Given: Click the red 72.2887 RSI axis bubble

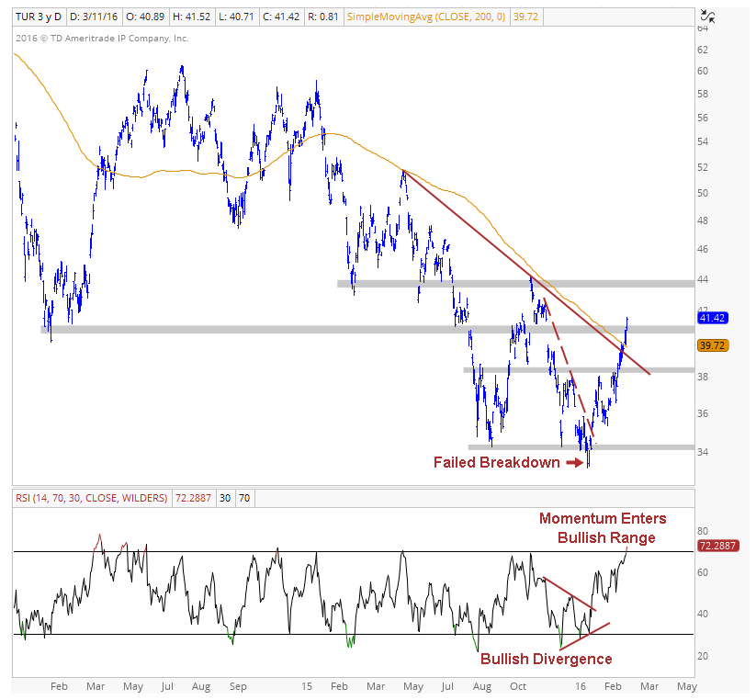Looking at the screenshot, I should click(x=718, y=546).
